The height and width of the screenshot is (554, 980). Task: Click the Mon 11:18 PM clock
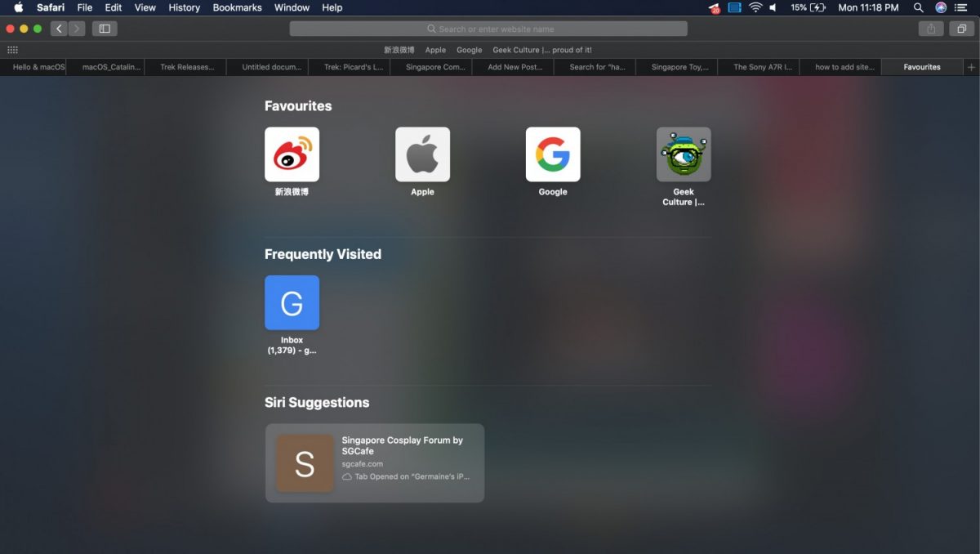point(868,7)
